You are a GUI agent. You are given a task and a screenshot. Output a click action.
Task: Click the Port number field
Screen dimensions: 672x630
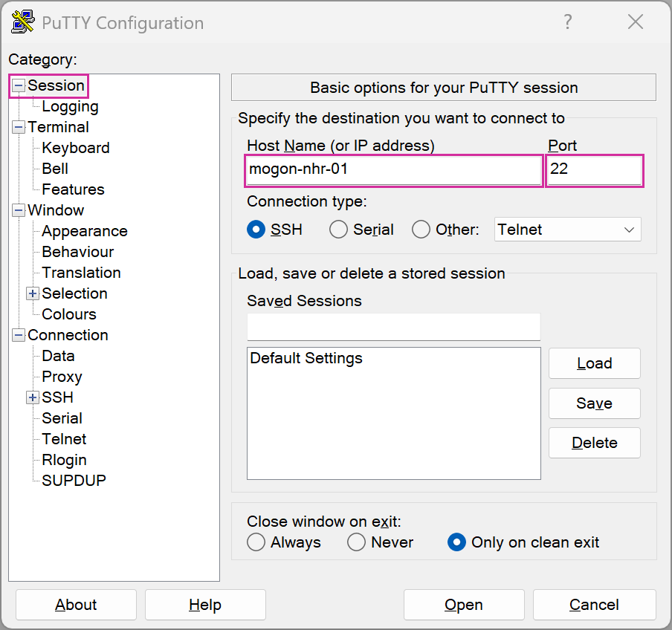click(x=594, y=169)
